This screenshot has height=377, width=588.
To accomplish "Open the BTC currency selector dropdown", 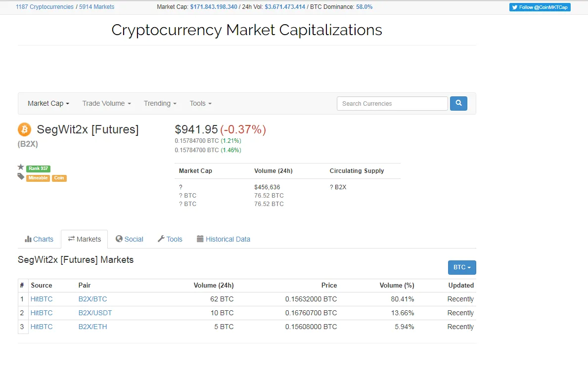I will tap(462, 268).
